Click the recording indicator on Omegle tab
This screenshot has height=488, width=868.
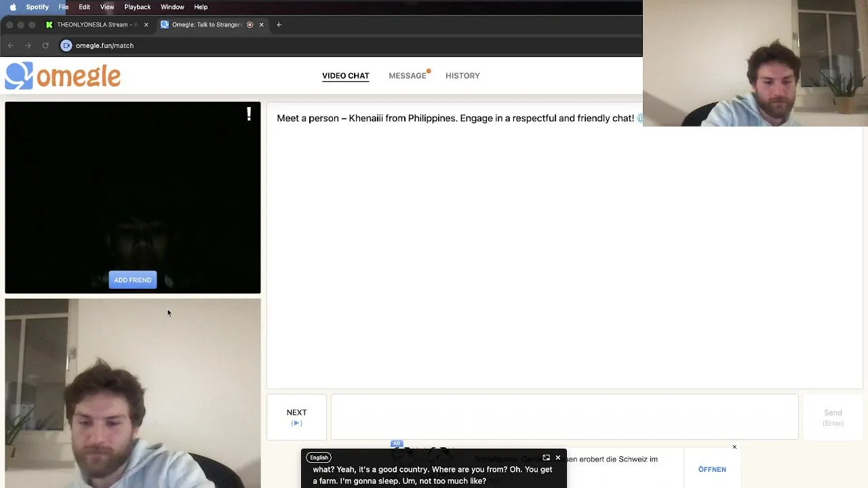[250, 25]
